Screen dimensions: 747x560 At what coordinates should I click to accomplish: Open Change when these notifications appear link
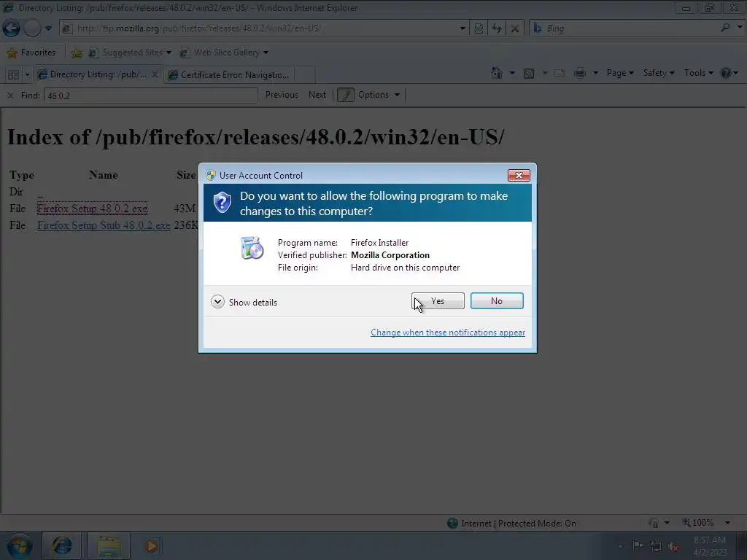(448, 332)
